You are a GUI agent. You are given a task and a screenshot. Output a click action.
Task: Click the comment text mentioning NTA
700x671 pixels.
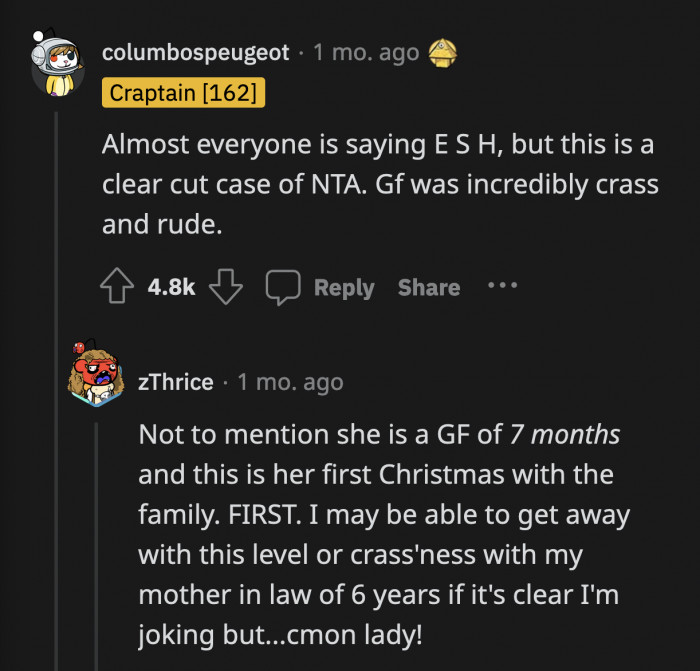pos(378,183)
